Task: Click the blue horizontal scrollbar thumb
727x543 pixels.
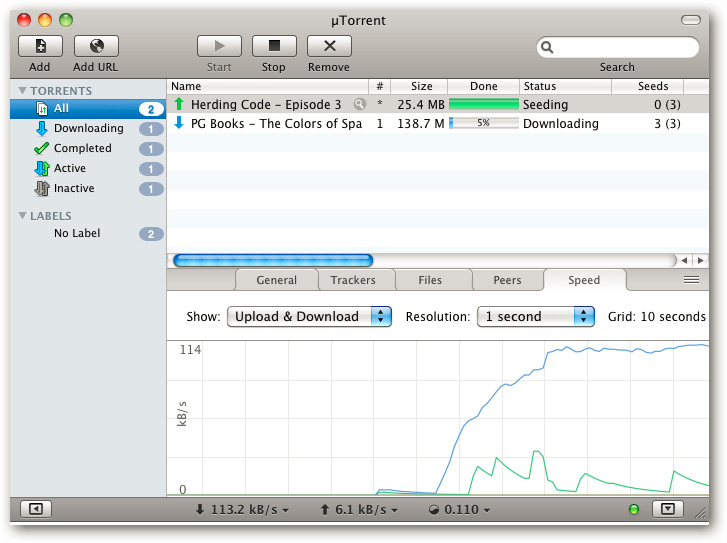Action: (x=273, y=261)
